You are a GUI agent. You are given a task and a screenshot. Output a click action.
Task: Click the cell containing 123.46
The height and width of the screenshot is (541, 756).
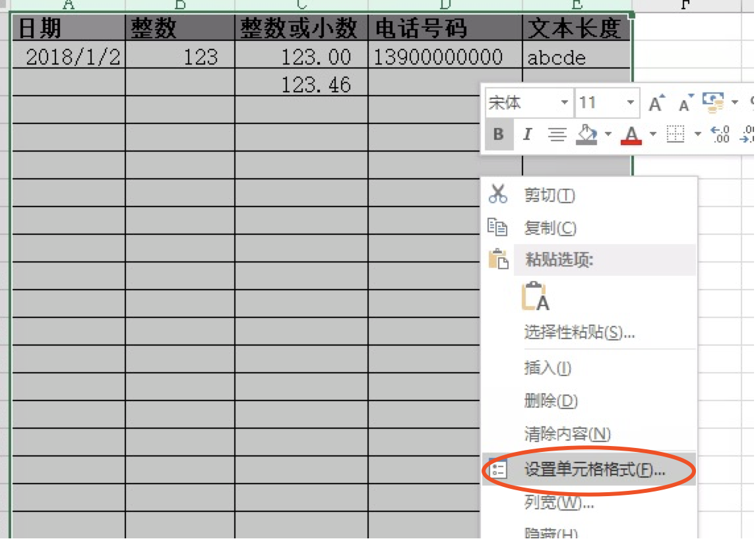tap(301, 82)
